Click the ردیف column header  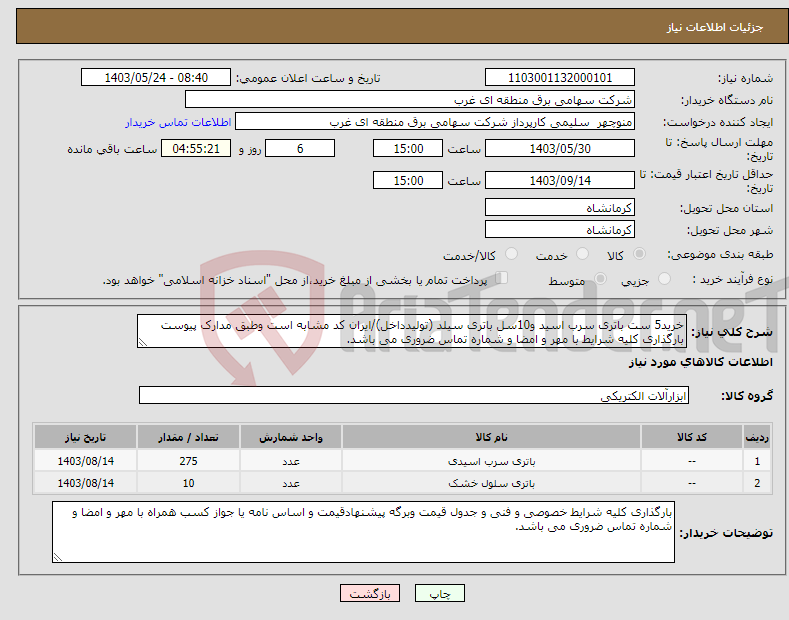tap(757, 437)
